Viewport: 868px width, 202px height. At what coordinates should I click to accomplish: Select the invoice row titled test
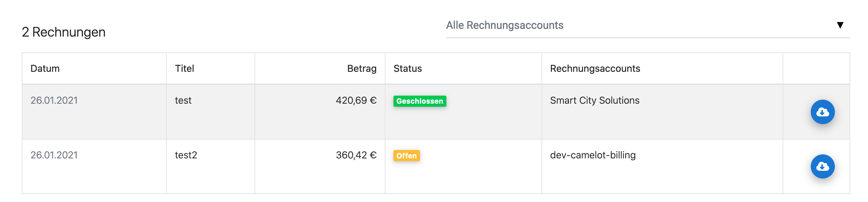pos(303,111)
